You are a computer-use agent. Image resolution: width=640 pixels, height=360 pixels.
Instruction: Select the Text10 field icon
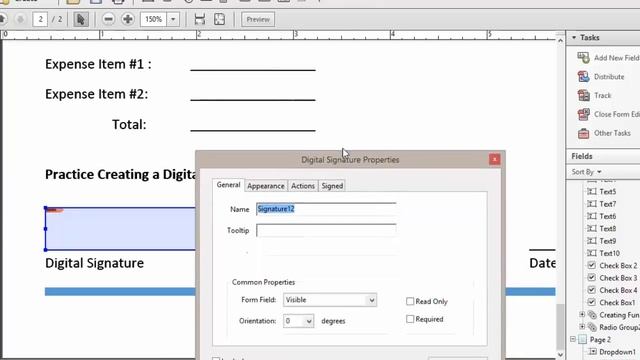click(x=591, y=253)
